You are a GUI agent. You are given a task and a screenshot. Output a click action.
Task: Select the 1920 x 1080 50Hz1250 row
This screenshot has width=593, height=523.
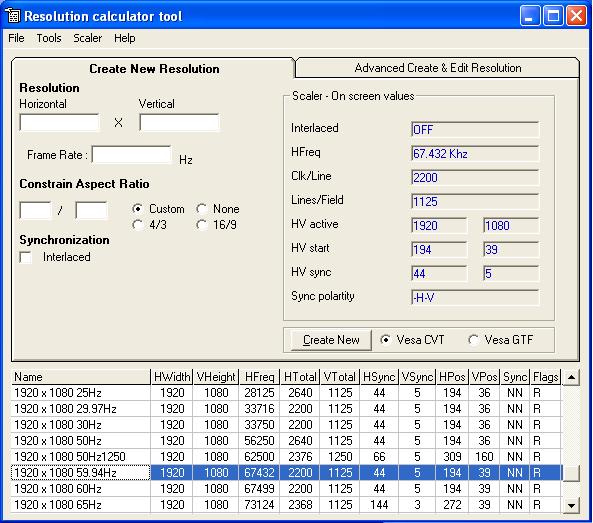[x=287, y=456]
